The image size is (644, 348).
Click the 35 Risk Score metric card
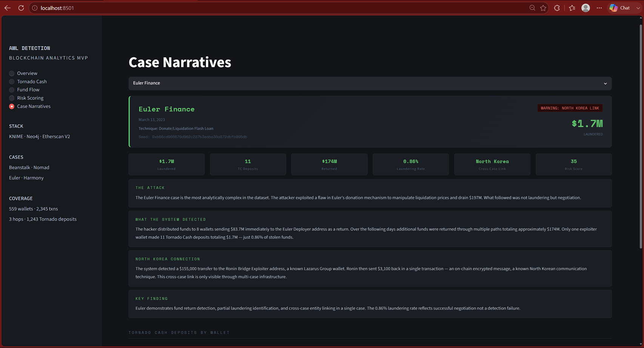click(573, 164)
